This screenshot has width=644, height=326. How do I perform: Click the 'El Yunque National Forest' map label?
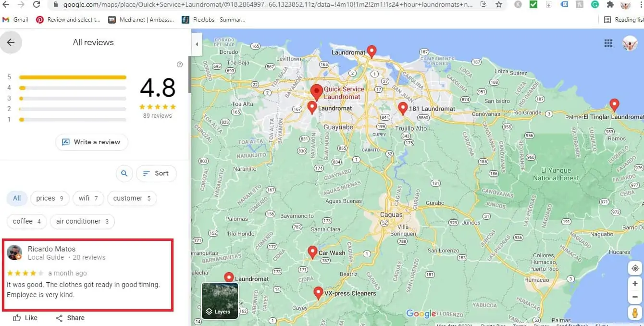click(556, 174)
